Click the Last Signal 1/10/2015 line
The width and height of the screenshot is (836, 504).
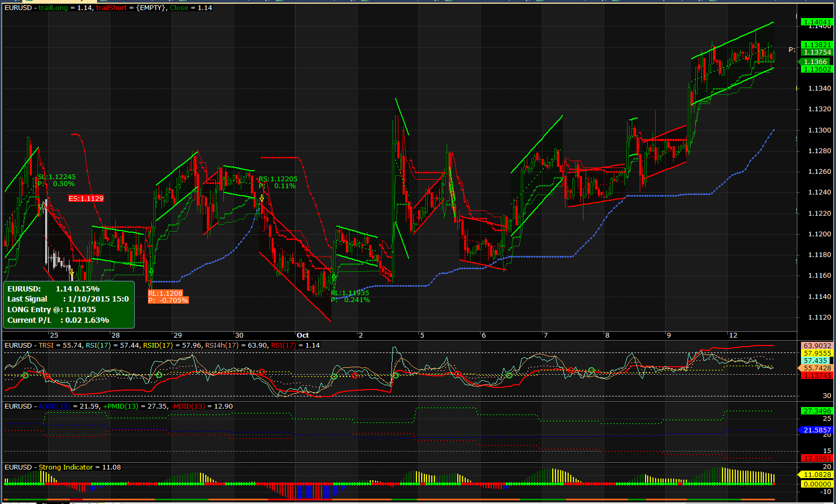68,299
